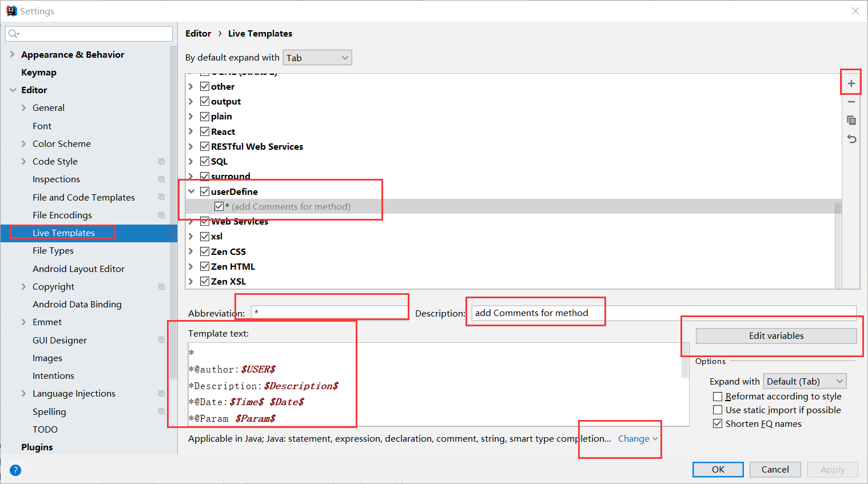Click project-level icon next to Spelling

click(x=161, y=411)
